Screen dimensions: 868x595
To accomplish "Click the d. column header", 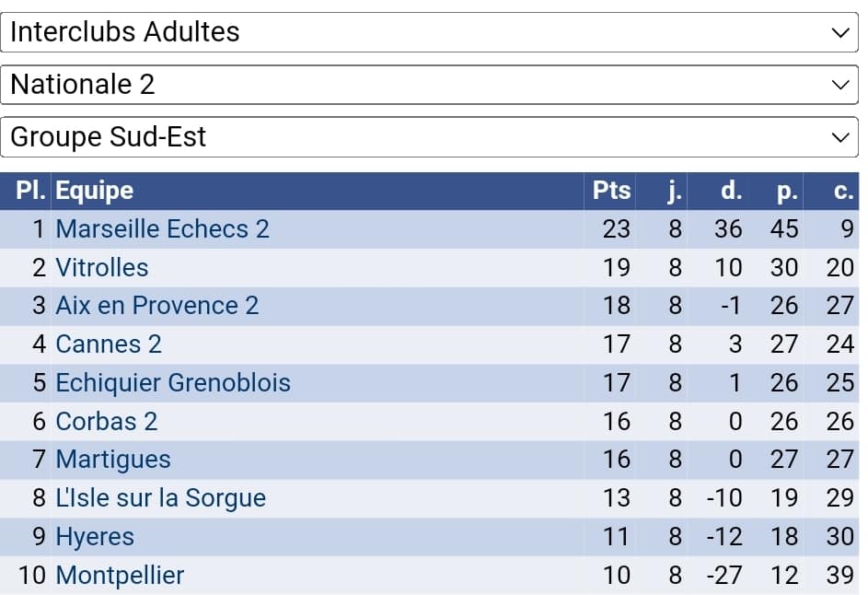I will (x=731, y=191).
